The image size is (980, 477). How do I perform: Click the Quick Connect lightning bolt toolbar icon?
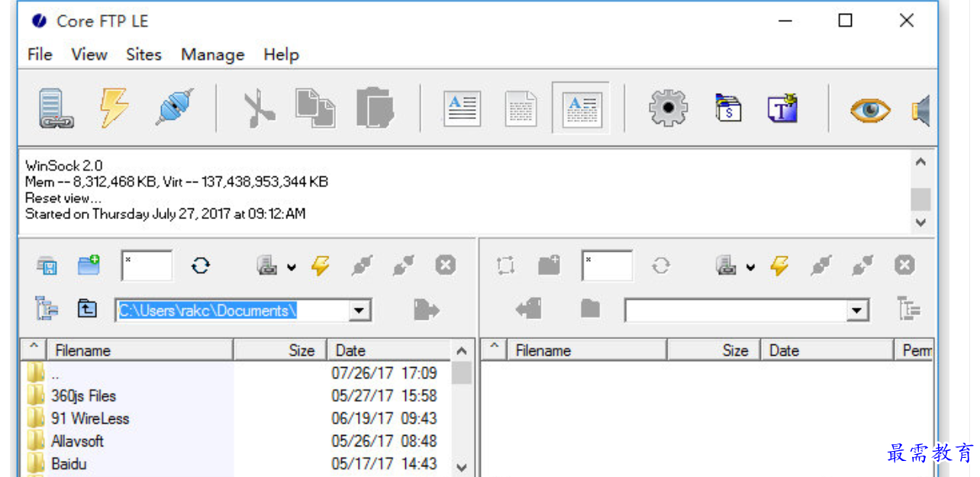114,108
